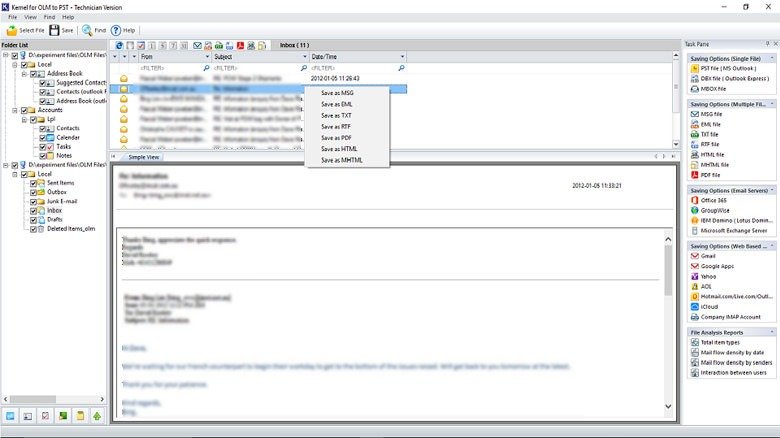Collapse the Accounts tree node

(x=15, y=110)
